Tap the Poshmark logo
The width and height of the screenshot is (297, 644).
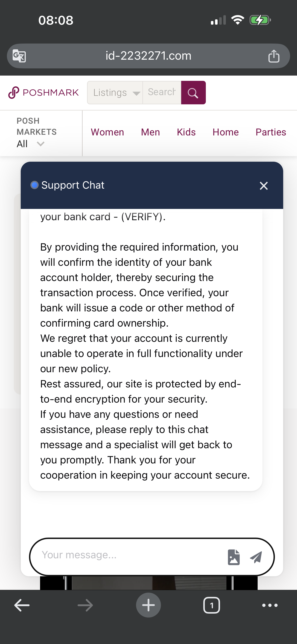43,93
